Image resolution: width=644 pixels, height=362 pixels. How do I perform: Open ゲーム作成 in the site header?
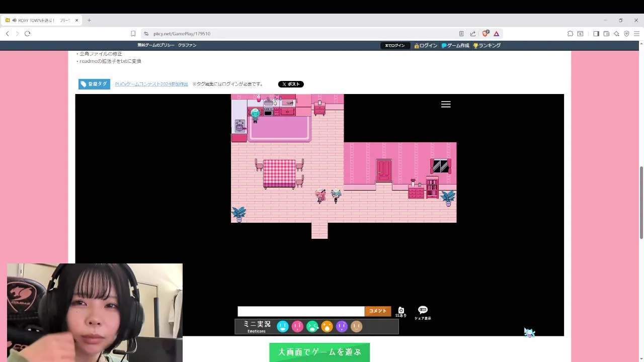pos(455,45)
